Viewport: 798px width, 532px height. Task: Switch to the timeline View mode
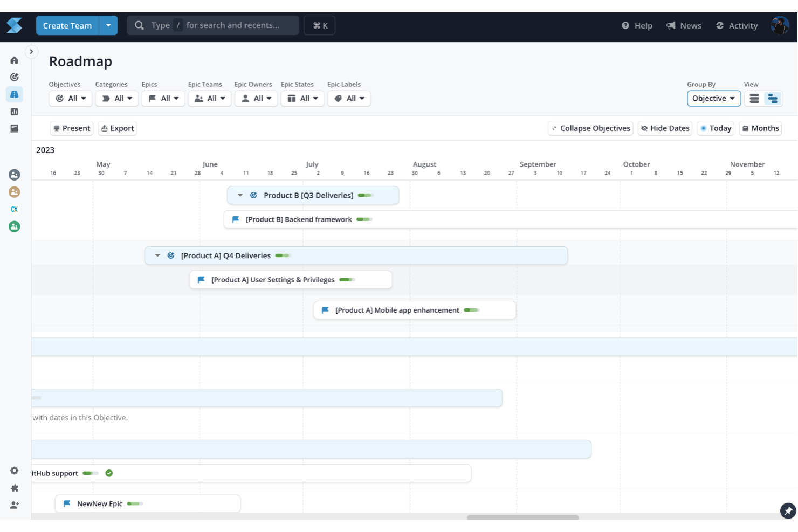(x=772, y=98)
